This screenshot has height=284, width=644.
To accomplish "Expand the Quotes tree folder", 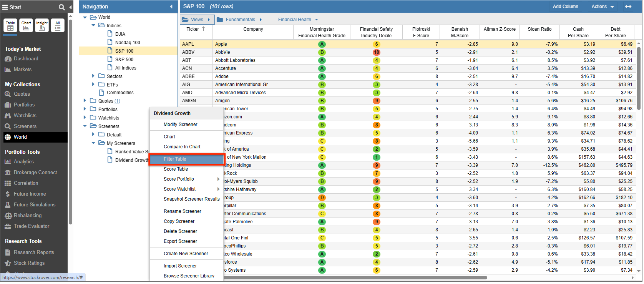I will (85, 101).
